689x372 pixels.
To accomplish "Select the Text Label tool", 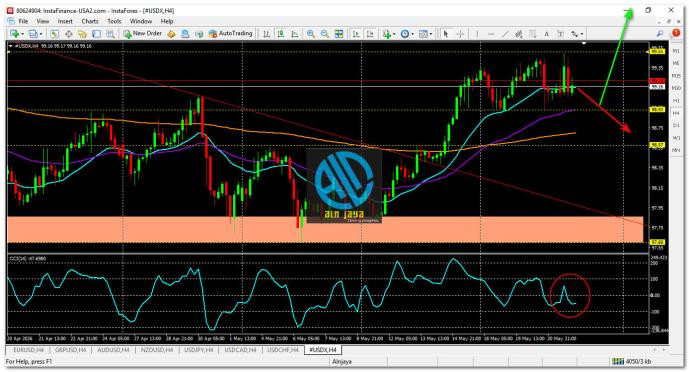I will (561, 34).
